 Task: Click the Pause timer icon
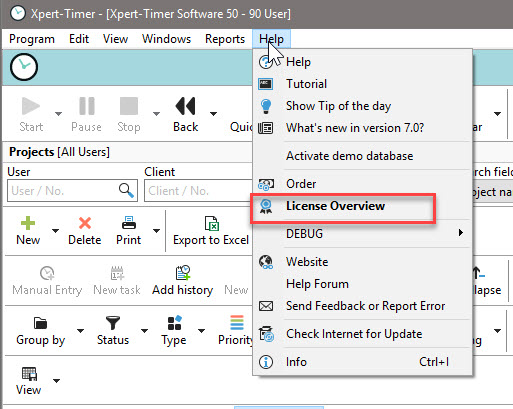(87, 106)
